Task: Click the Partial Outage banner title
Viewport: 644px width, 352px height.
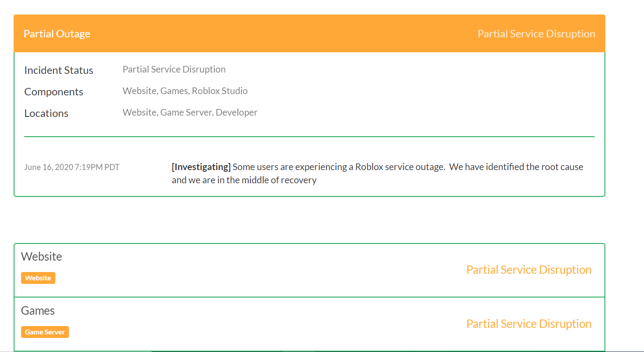Action: [57, 34]
